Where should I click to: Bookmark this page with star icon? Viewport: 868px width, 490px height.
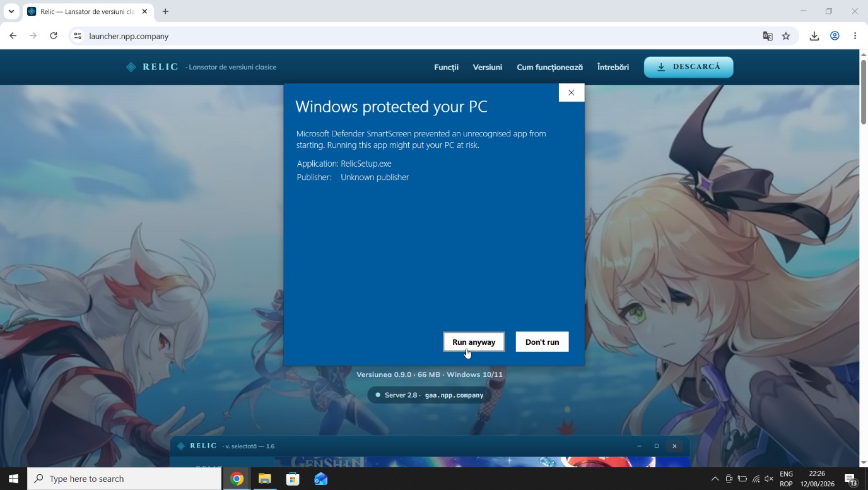point(786,36)
